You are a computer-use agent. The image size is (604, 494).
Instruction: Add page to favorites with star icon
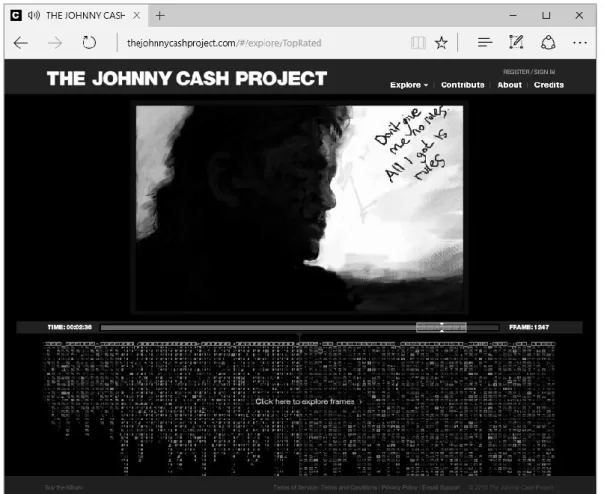tap(441, 43)
